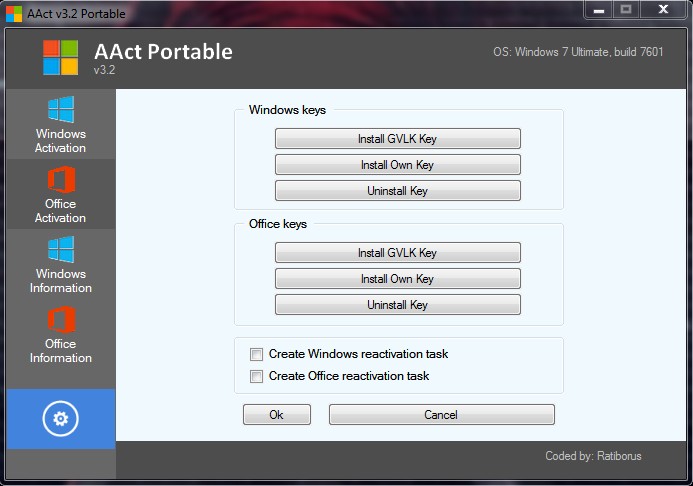Screen dimensions: 693x486
Task: Close the AAct window
Action: 663,10
